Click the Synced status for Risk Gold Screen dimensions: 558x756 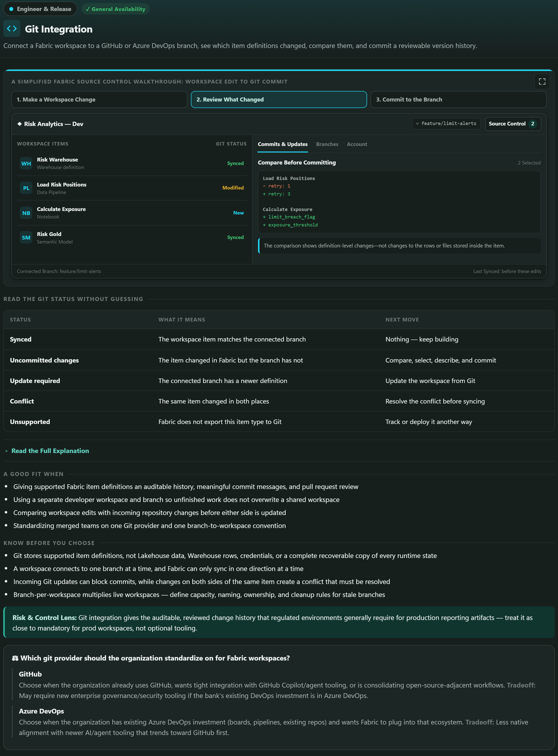[x=235, y=237]
